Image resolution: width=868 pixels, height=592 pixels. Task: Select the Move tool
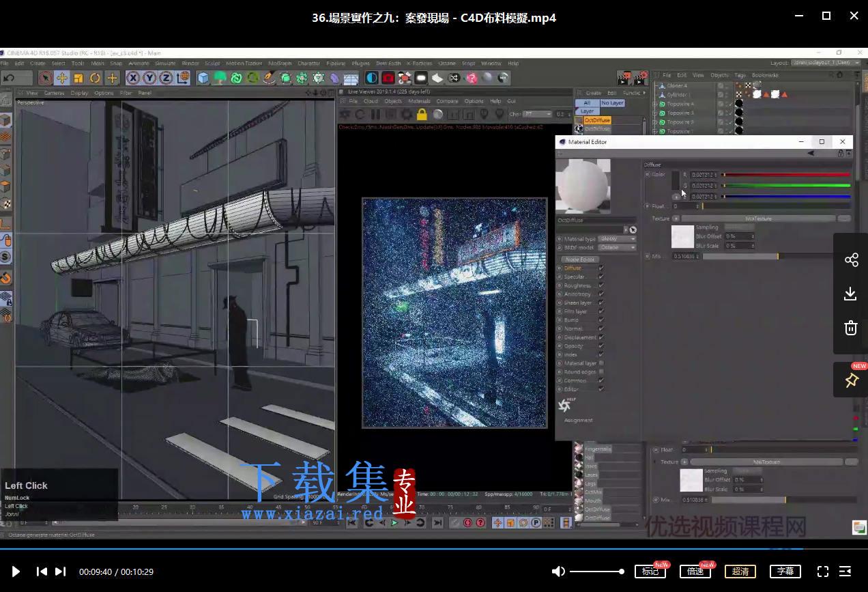pos(62,78)
